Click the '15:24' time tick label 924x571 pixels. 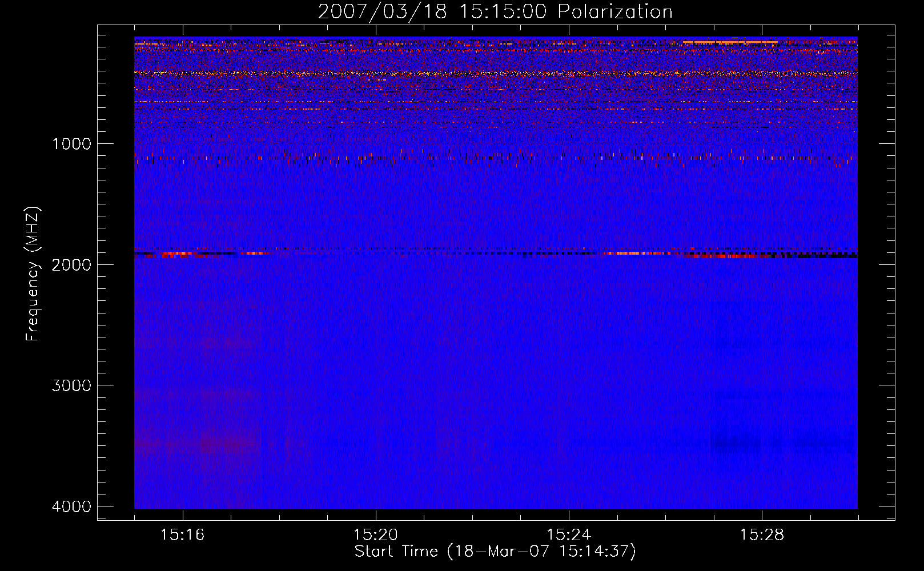(569, 534)
